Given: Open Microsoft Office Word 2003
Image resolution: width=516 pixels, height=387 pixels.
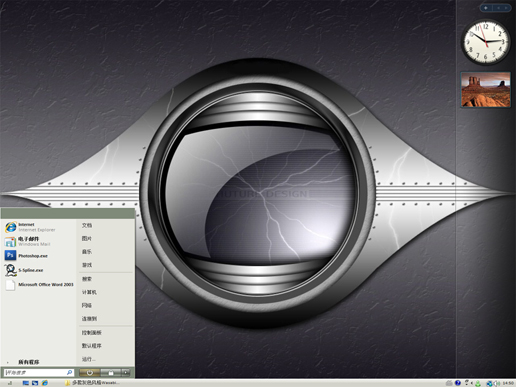Looking at the screenshot, I should (39, 284).
